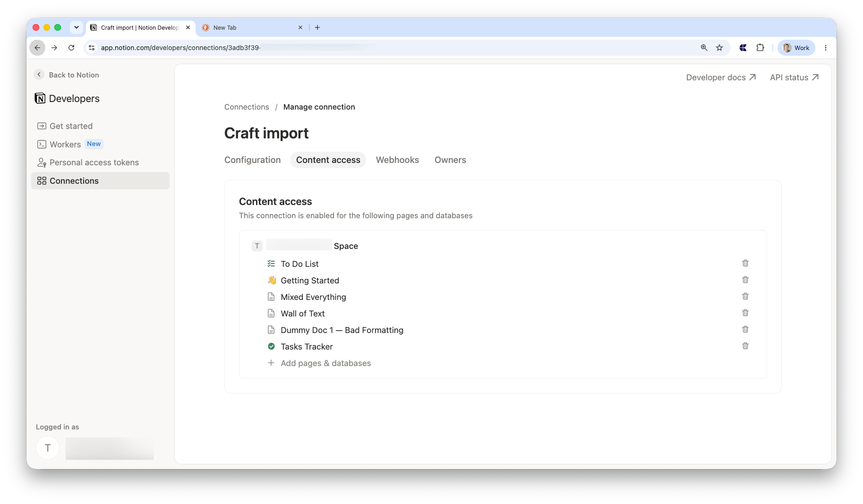Click the Notion logo next to Developers
Image resolution: width=863 pixels, height=504 pixels.
(x=40, y=98)
